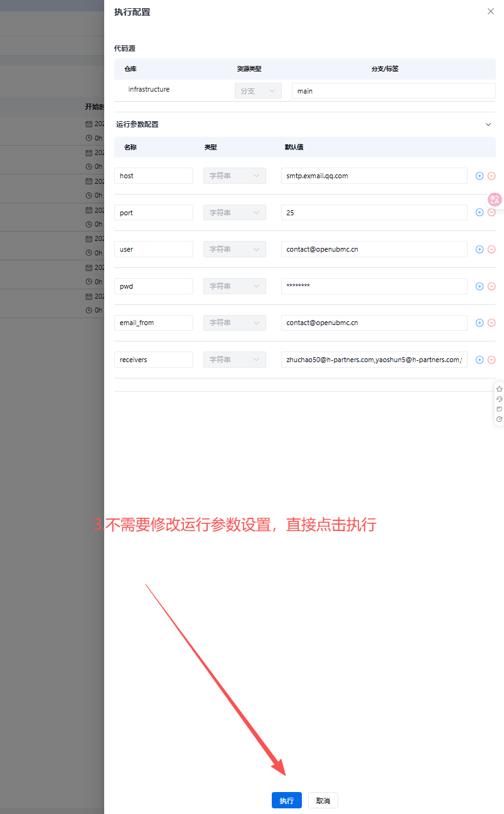Click the 取消 button
The height and width of the screenshot is (814, 504).
click(x=323, y=800)
